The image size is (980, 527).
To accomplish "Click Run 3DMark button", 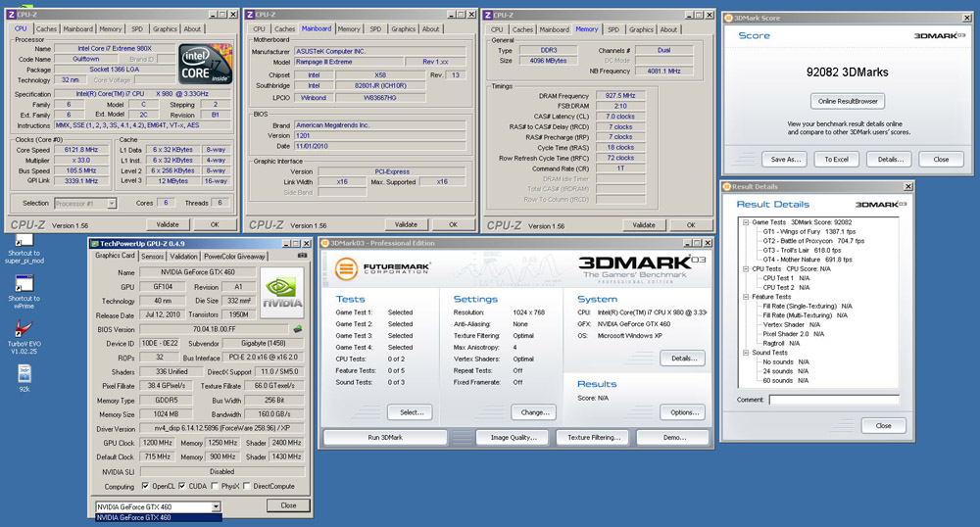I will point(385,438).
